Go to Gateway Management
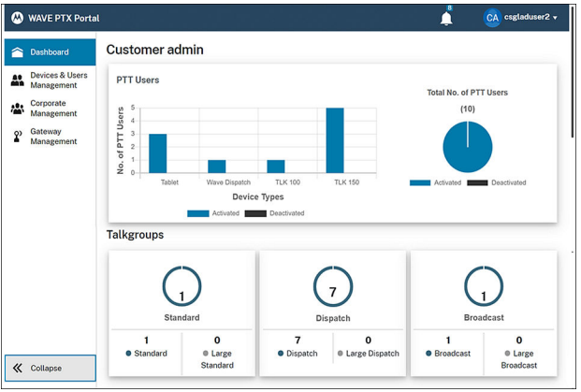Viewport: 581px width, 392px height. [50, 137]
